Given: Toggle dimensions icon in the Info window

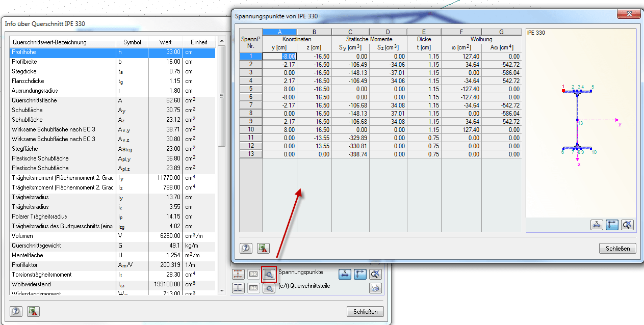Looking at the screenshot, I should pos(346,274).
